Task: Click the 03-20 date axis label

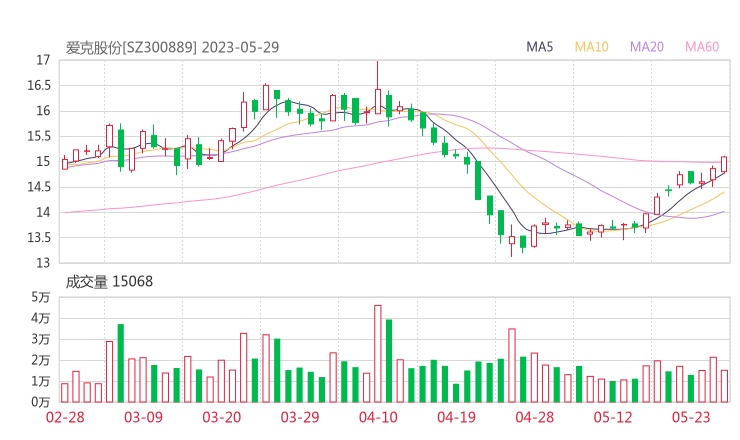Action: (222, 417)
